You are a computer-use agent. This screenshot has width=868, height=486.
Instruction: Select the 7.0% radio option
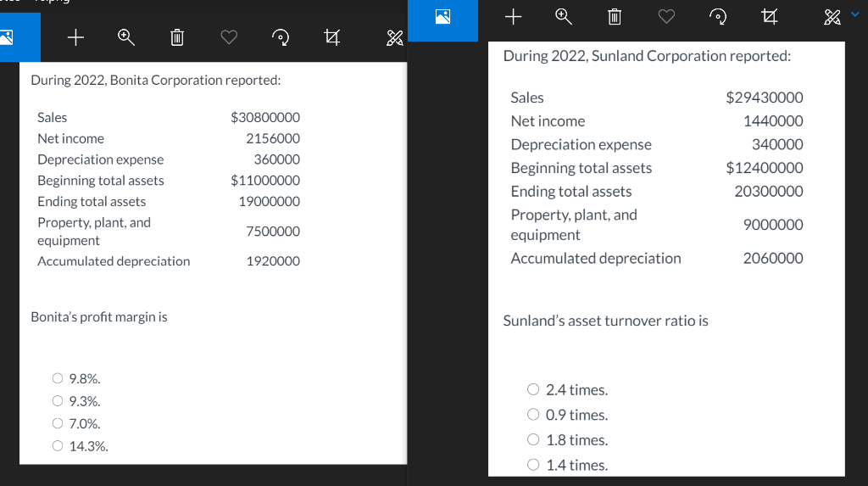[x=58, y=423]
